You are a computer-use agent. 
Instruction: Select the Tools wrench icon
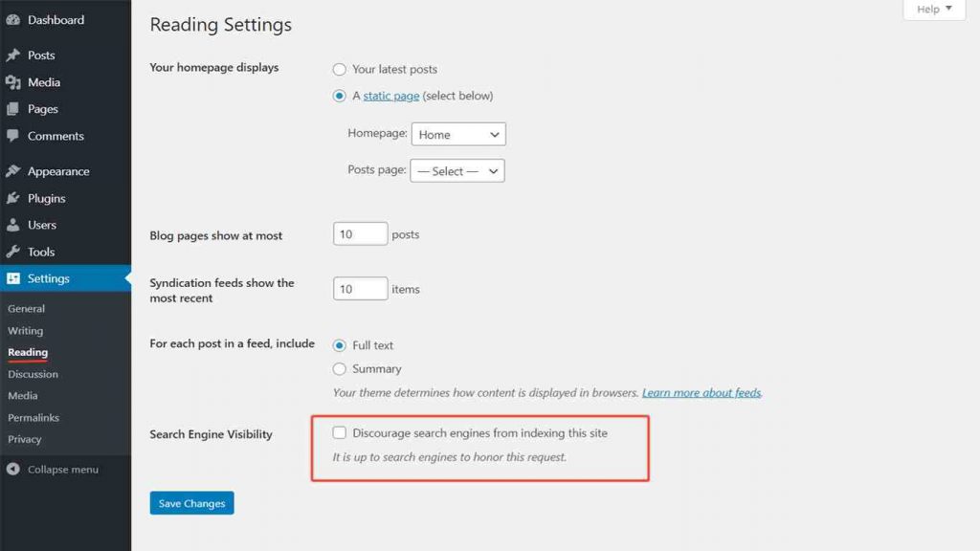click(x=13, y=252)
